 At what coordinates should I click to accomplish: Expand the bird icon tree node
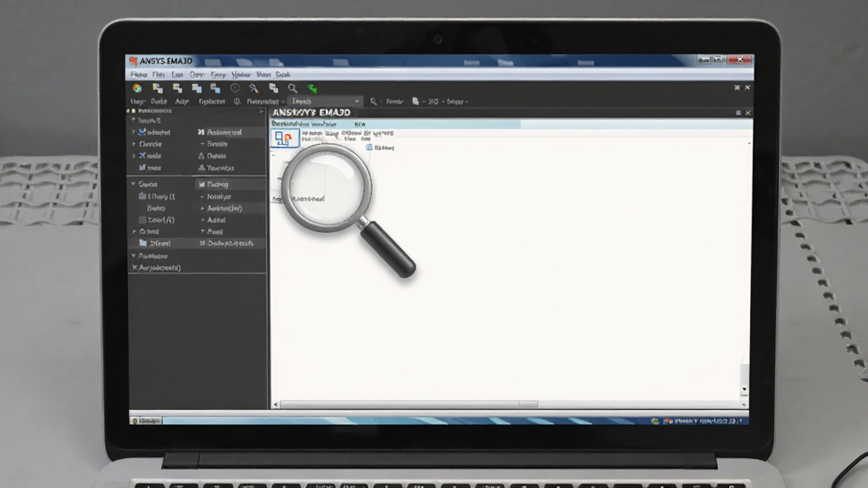(x=133, y=132)
